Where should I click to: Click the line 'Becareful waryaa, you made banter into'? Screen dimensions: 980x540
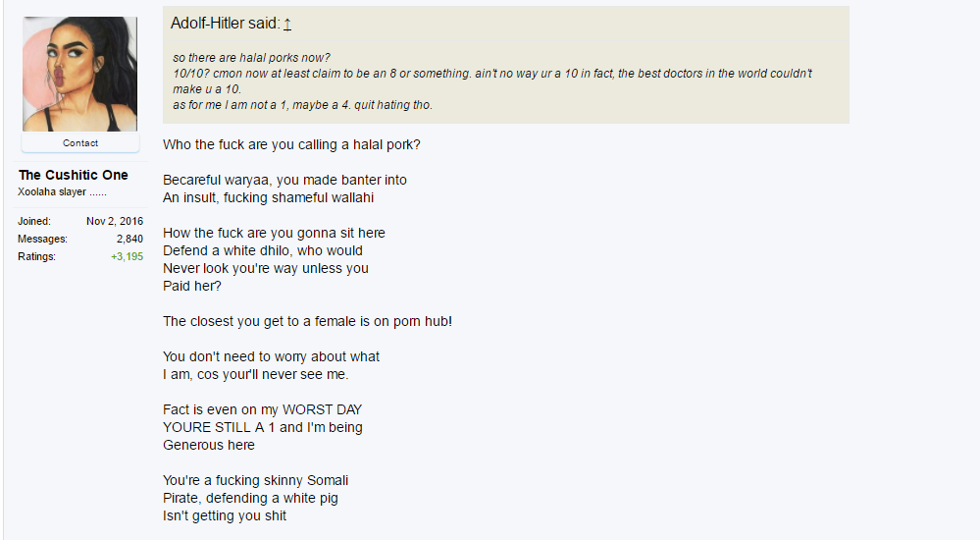(284, 181)
